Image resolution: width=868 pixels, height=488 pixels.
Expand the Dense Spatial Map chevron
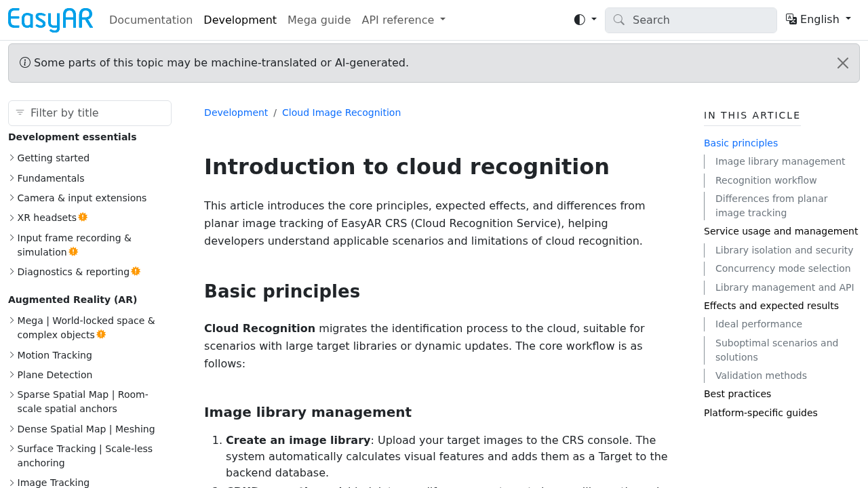click(x=12, y=429)
